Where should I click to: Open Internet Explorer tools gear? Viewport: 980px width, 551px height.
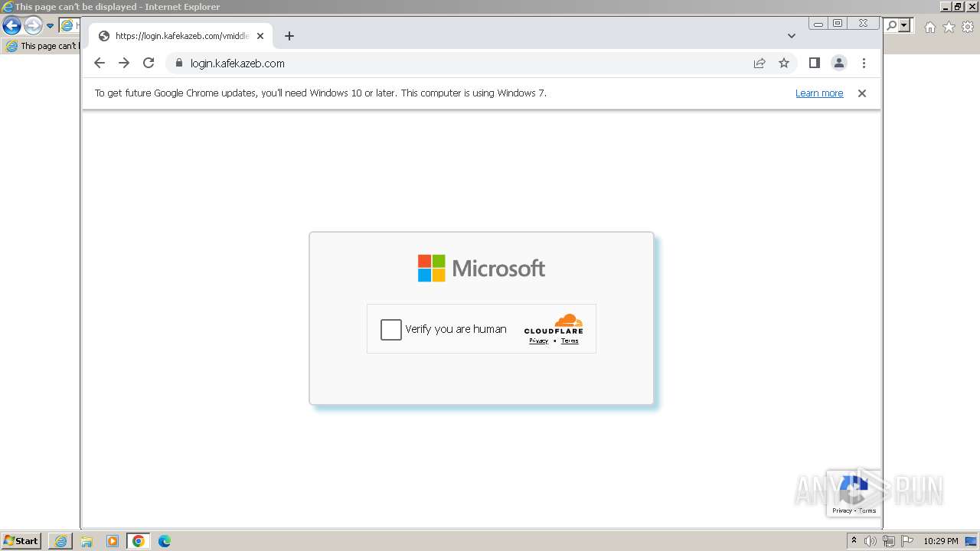click(968, 27)
